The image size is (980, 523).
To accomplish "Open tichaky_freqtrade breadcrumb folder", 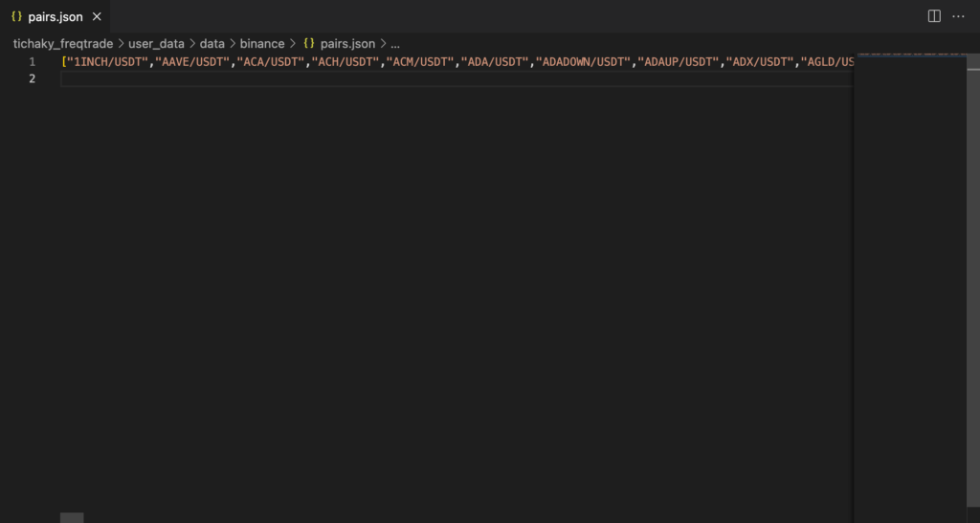I will (63, 44).
